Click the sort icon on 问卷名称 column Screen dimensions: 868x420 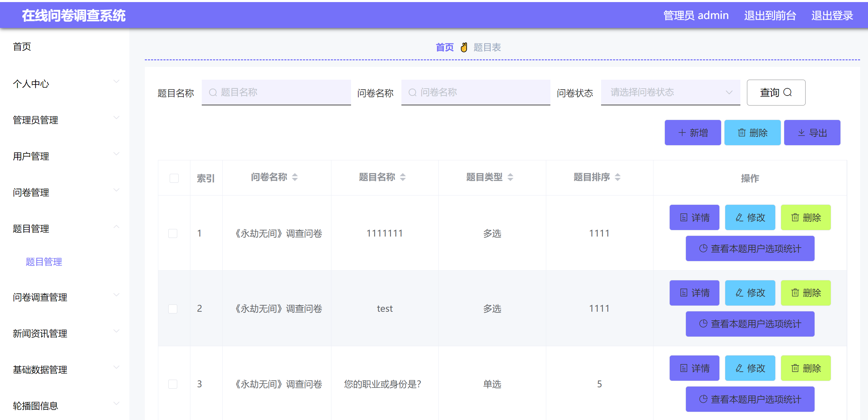click(x=295, y=177)
